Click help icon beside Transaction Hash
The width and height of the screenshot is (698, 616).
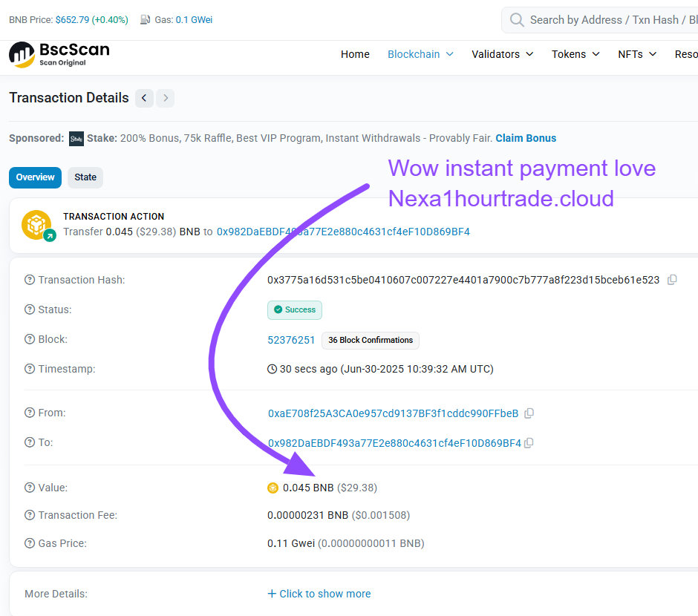click(30, 280)
